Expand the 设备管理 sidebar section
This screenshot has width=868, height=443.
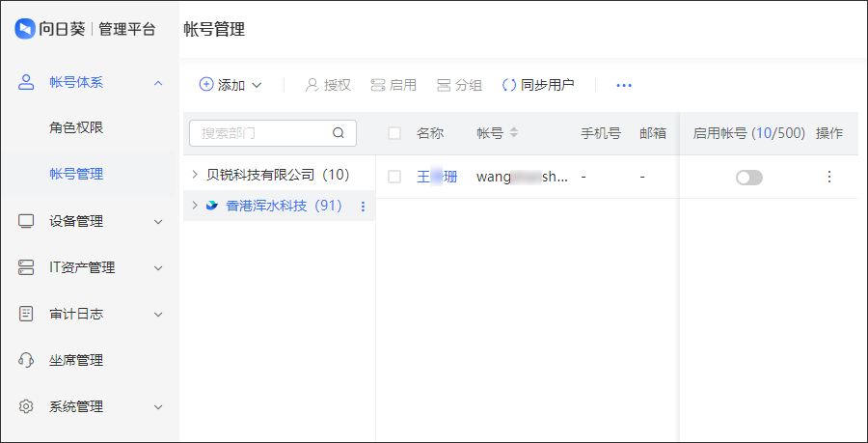coord(159,221)
